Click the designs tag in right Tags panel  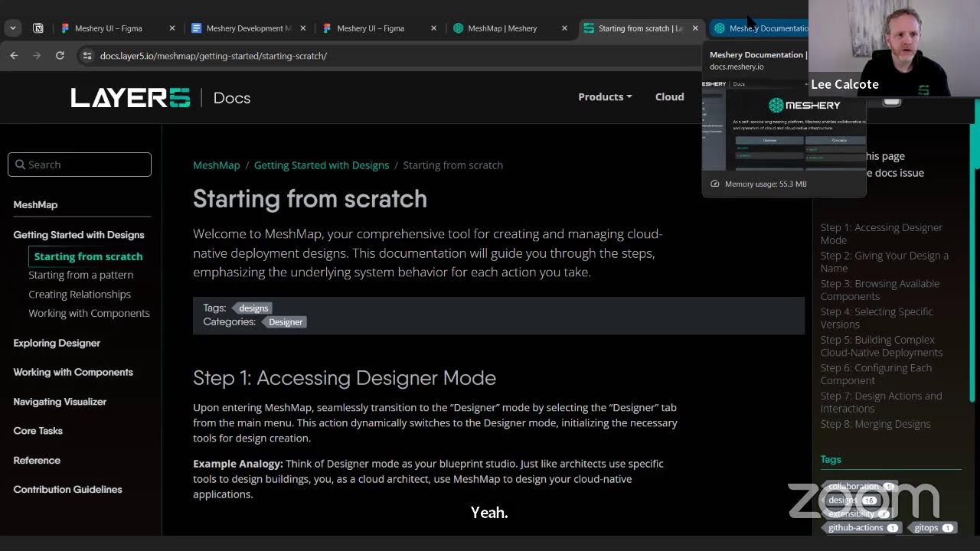pos(851,500)
